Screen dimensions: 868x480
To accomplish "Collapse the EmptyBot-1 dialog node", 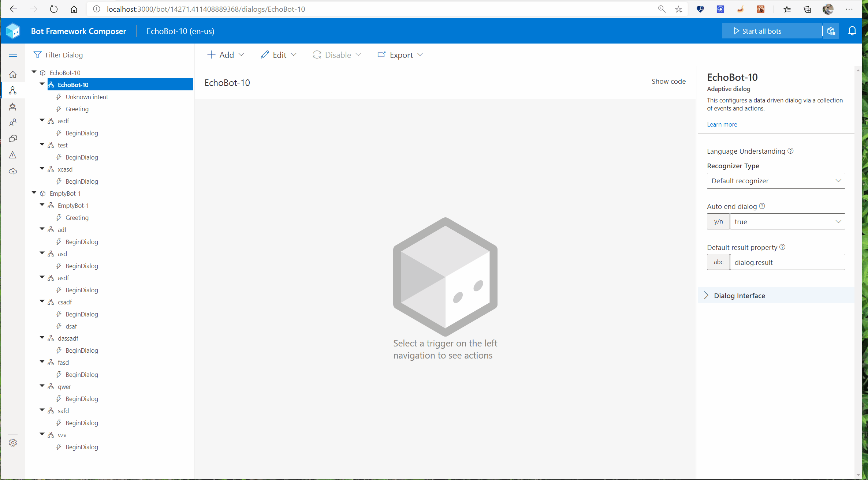I will pos(42,205).
